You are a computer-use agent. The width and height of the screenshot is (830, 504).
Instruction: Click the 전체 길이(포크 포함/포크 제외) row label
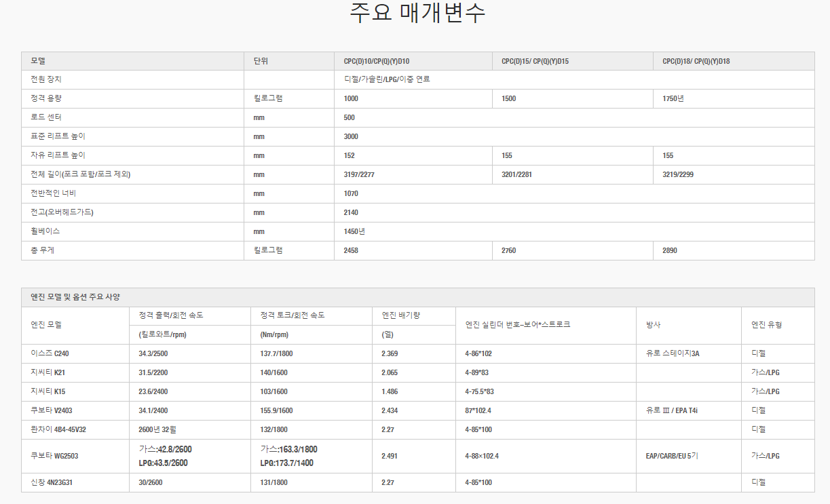tap(80, 174)
